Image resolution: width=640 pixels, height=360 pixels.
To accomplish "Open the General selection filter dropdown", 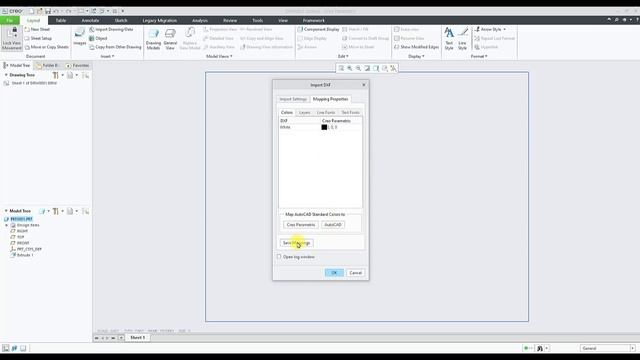I will tap(632, 348).
